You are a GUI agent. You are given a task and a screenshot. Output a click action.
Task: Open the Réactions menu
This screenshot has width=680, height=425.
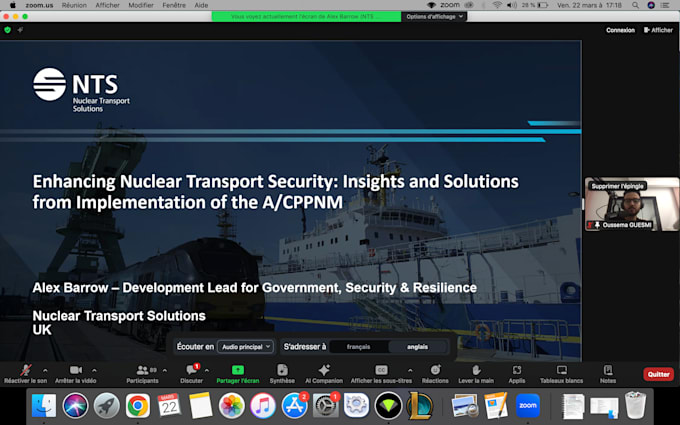pos(435,374)
